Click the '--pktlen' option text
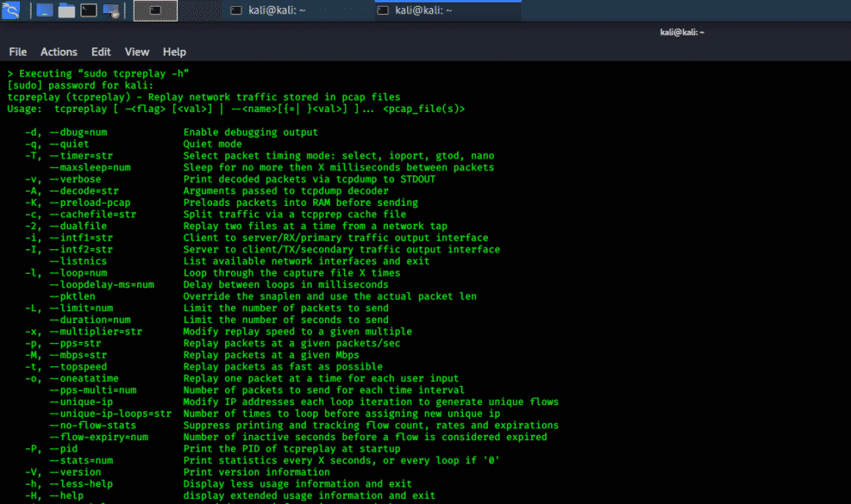 (x=72, y=296)
